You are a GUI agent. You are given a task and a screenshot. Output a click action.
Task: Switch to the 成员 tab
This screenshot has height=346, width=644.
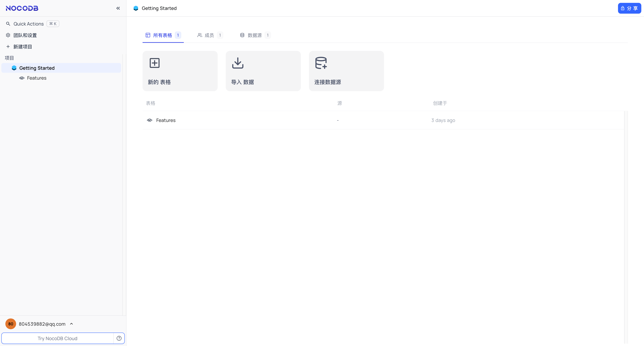point(209,35)
